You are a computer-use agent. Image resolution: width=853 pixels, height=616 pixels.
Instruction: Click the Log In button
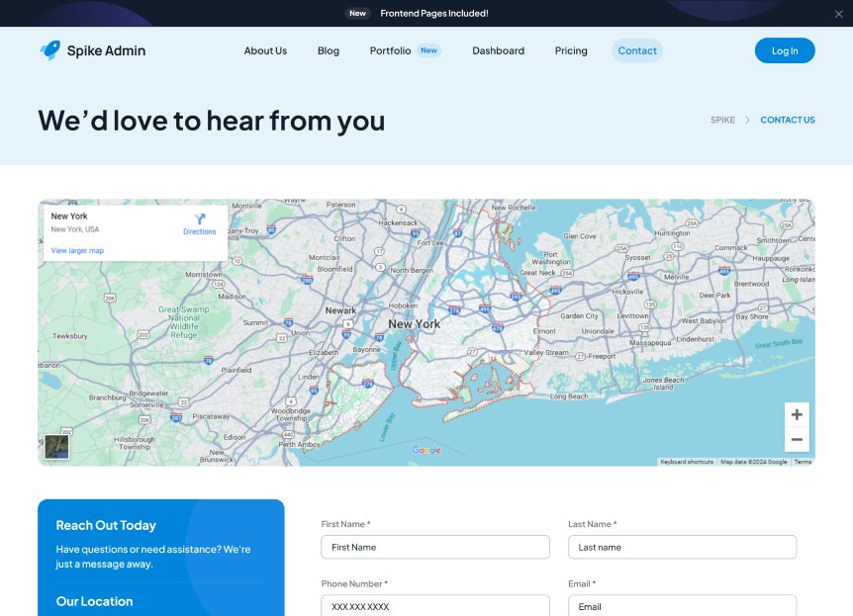785,50
